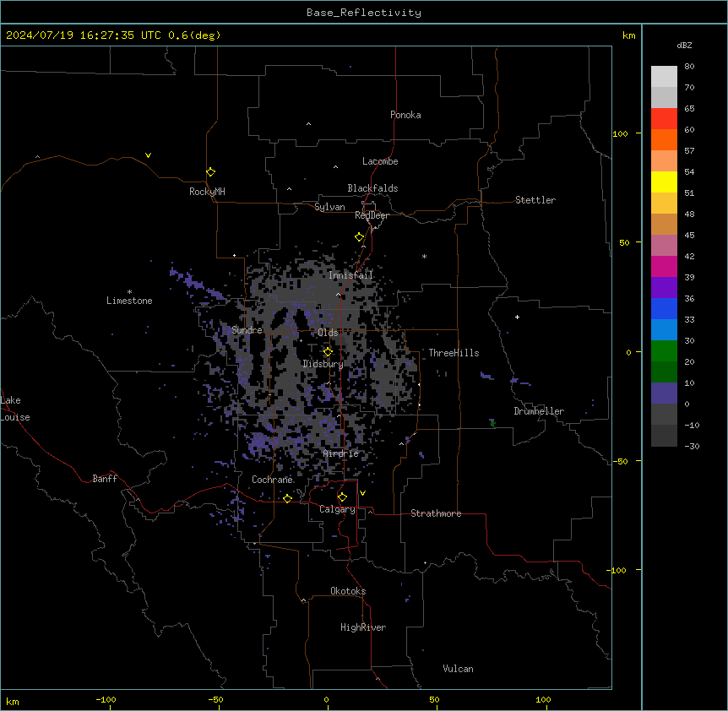The width and height of the screenshot is (728, 711).
Task: Click the Didsbury label
Action: (x=323, y=364)
